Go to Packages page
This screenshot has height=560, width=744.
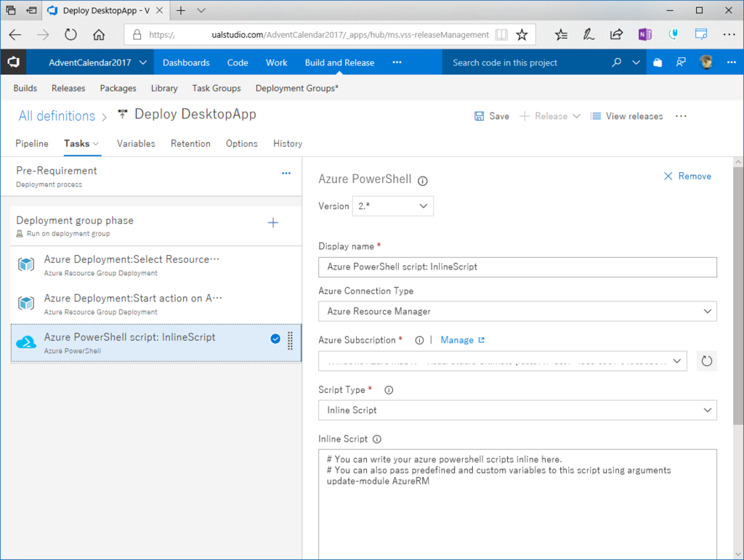coord(118,88)
